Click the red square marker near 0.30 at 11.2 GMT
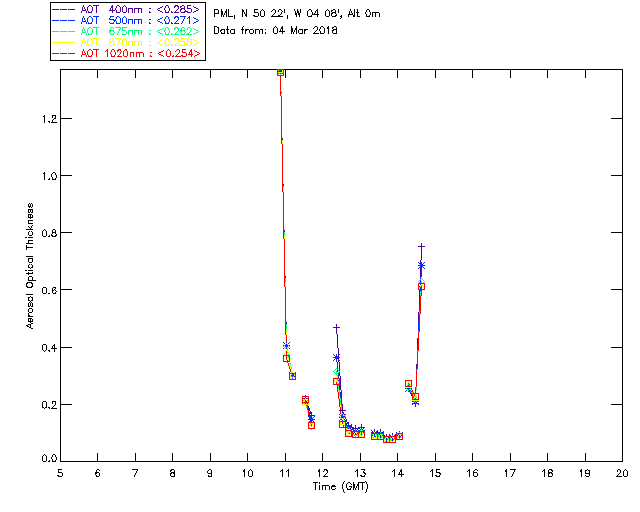This screenshot has width=640, height=512. pos(292,376)
